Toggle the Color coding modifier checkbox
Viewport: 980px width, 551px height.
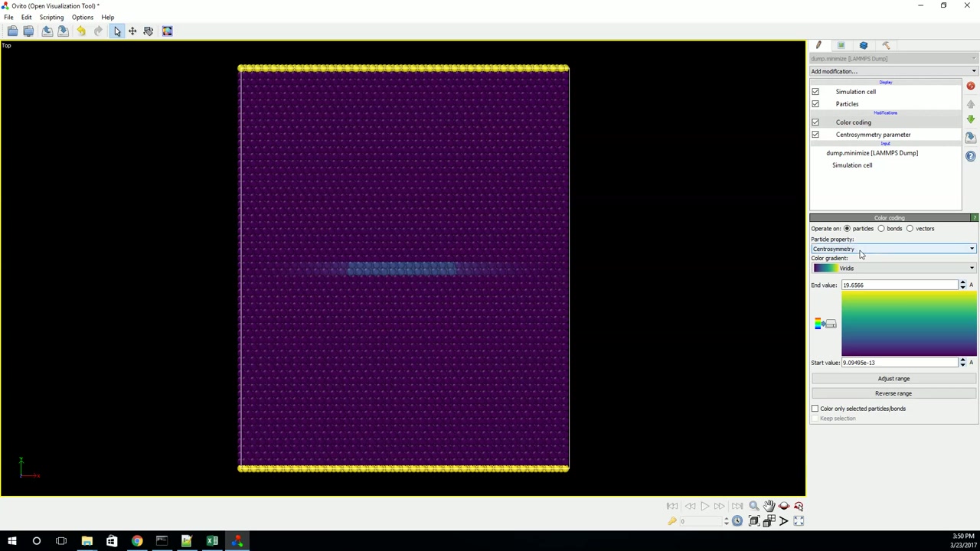coord(815,122)
